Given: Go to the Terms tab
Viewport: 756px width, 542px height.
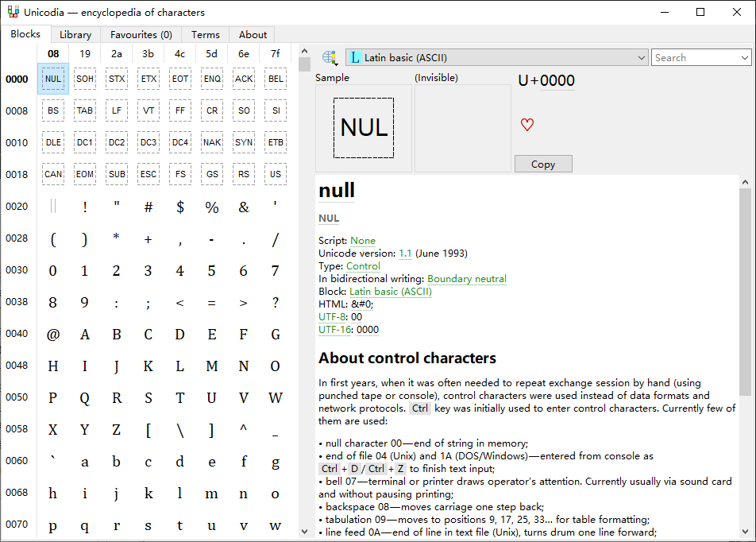Looking at the screenshot, I should 206,34.
